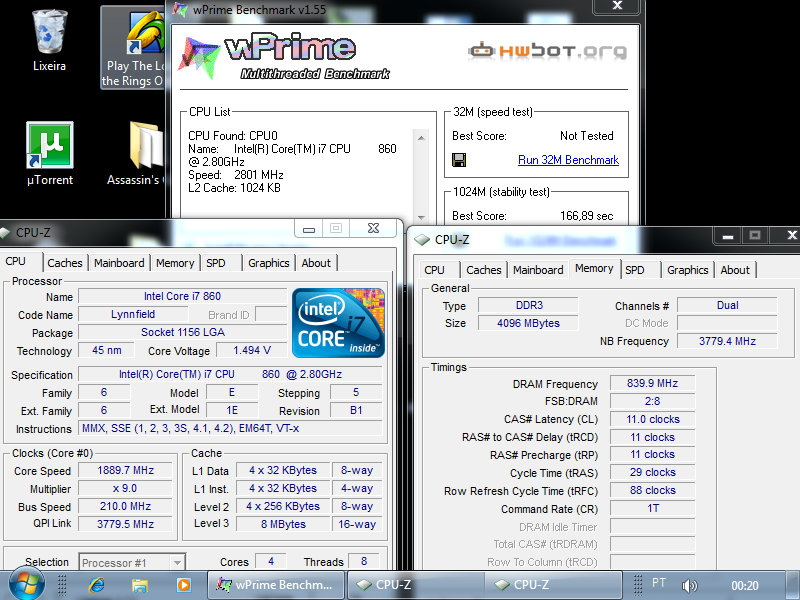The width and height of the screenshot is (800, 600).
Task: Click the Command Rate value '1T'
Action: 653,509
